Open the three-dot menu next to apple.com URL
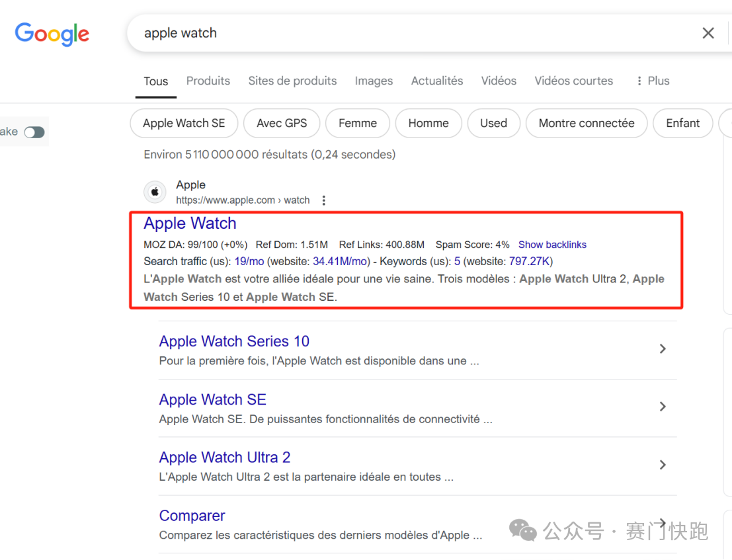 pos(323,200)
